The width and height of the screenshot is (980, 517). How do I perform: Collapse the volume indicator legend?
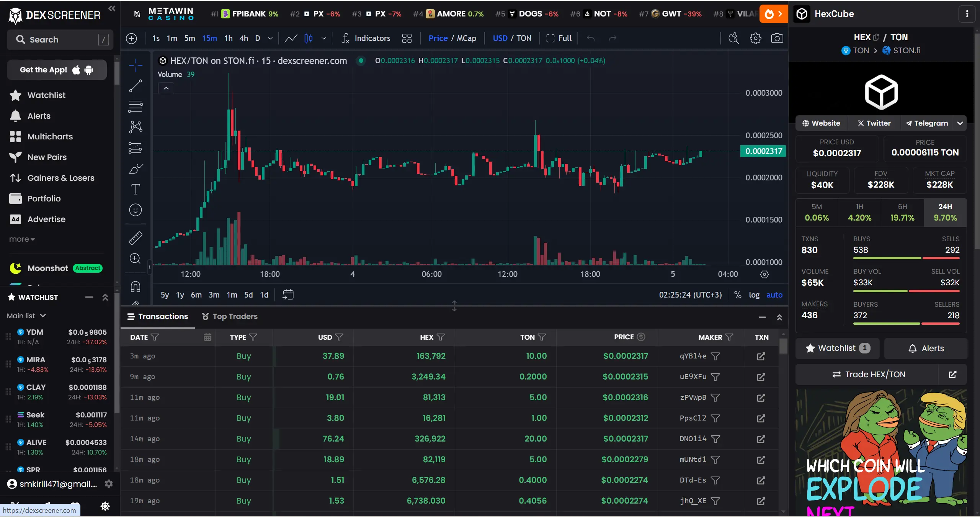(x=166, y=88)
